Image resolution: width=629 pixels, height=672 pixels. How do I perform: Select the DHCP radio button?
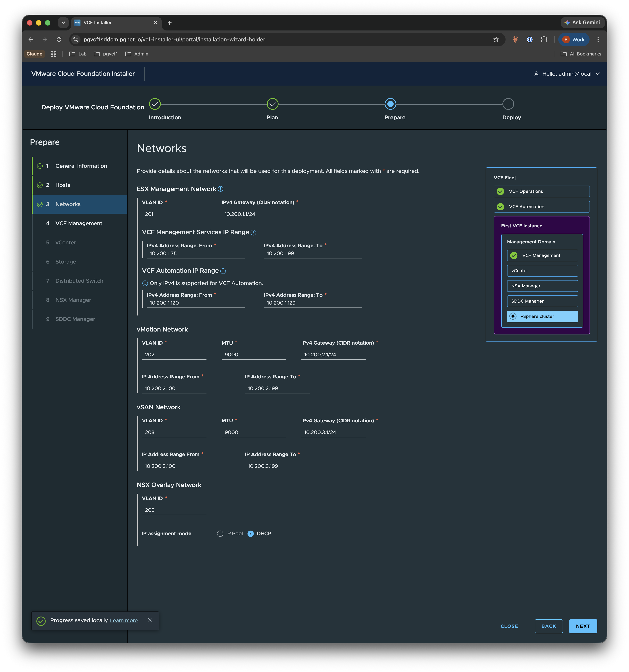coord(250,534)
